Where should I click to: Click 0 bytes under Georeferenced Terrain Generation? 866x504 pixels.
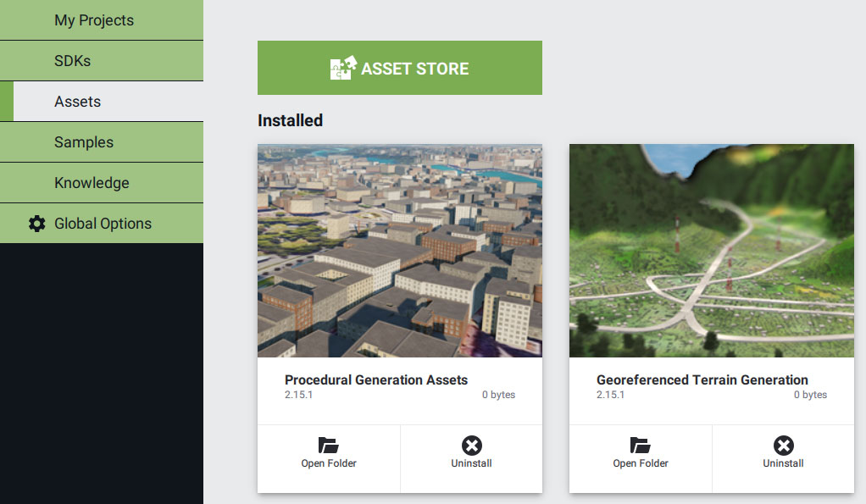point(810,395)
